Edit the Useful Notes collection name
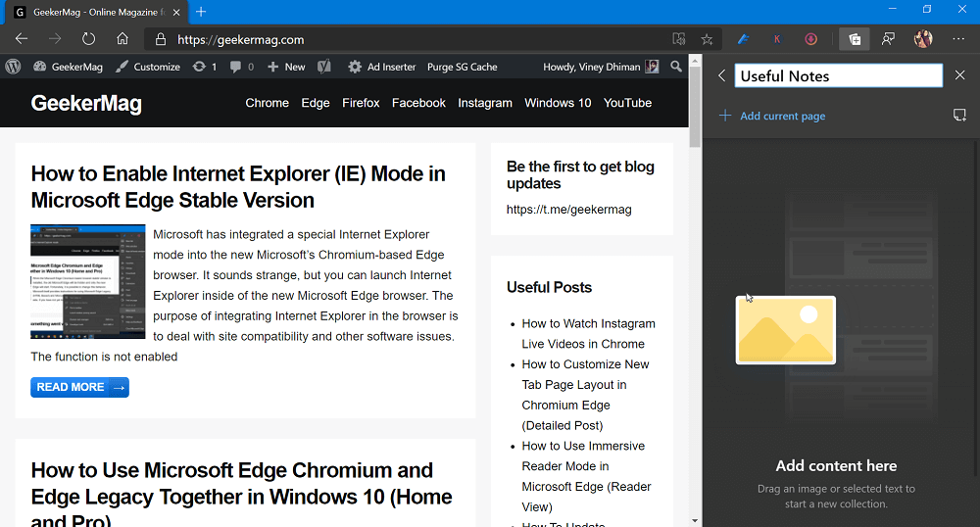The width and height of the screenshot is (980, 527). pyautogui.click(x=838, y=76)
